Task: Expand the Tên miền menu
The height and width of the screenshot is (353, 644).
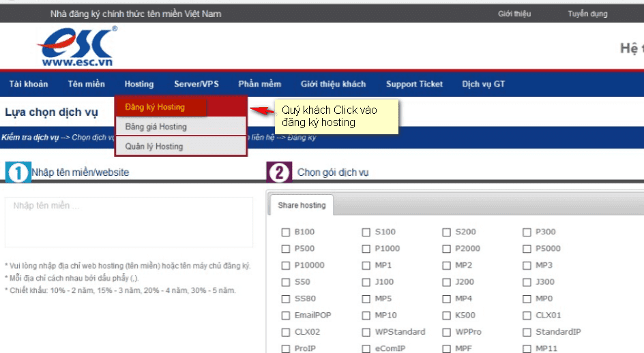Action: tap(86, 84)
